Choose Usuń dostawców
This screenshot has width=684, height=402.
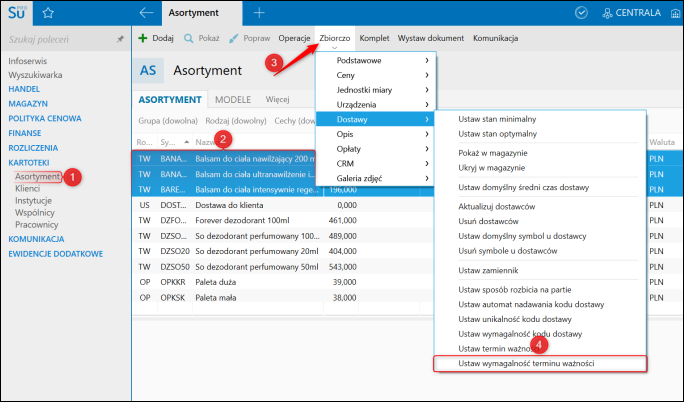tap(488, 221)
